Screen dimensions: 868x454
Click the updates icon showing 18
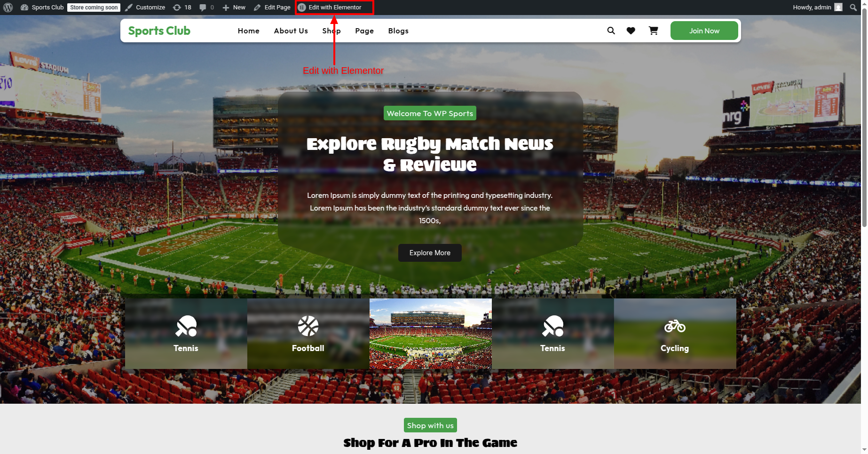click(x=182, y=8)
